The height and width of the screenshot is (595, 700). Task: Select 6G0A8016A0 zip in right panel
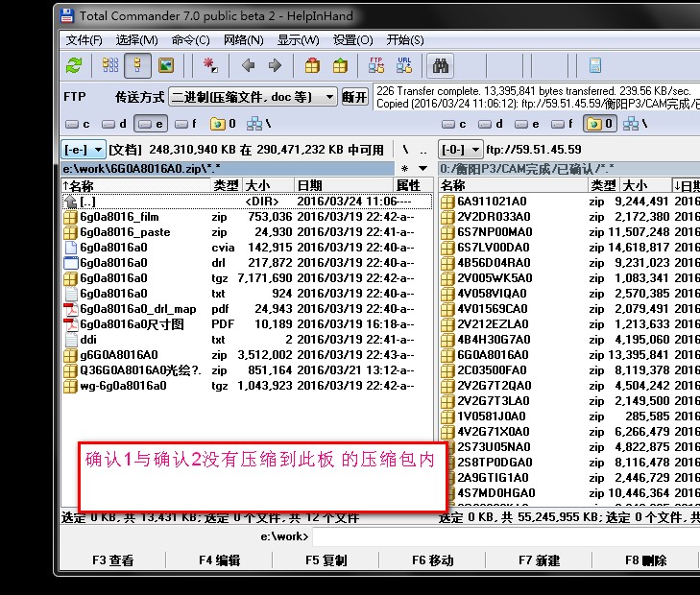pos(569,355)
